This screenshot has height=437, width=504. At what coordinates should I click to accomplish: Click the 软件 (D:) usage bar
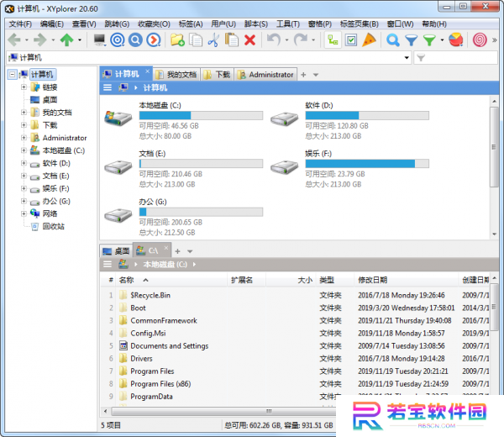(367, 115)
